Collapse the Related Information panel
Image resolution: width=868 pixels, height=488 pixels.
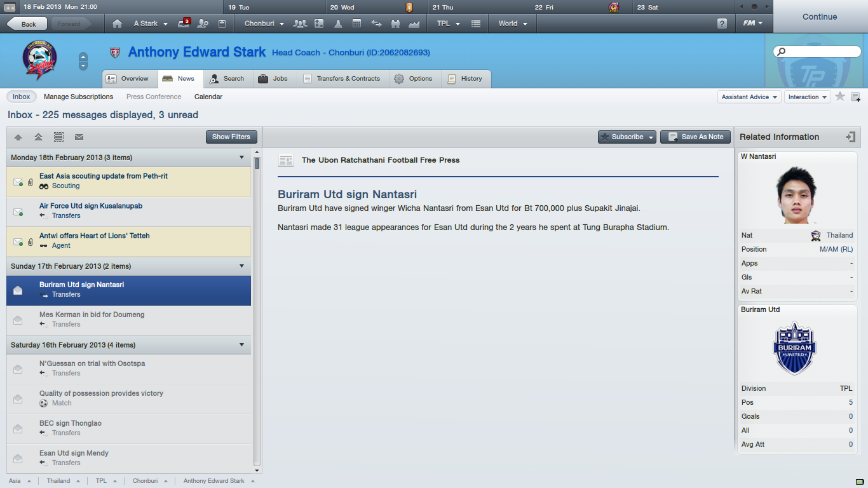[850, 137]
